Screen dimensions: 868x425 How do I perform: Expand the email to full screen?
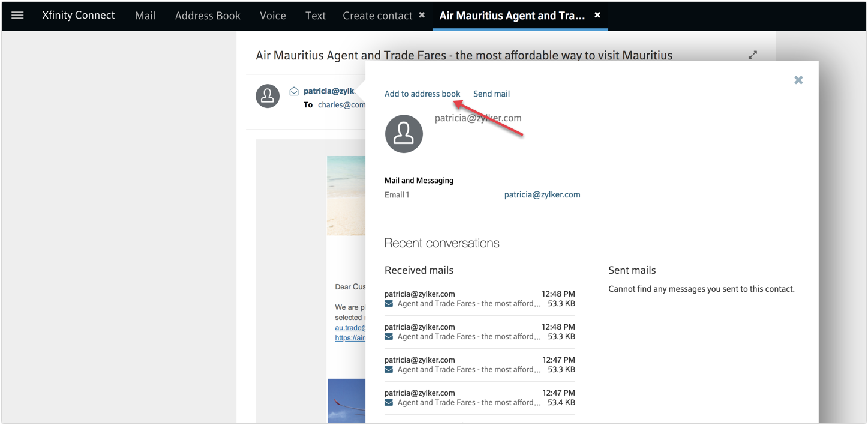pos(753,55)
